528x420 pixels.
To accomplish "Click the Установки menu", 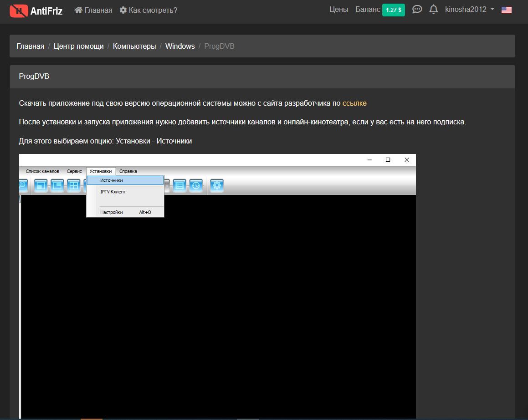I will 101,171.
